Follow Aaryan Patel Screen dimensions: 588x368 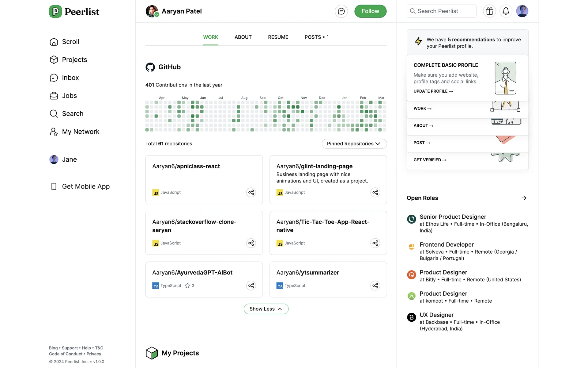[x=370, y=11]
